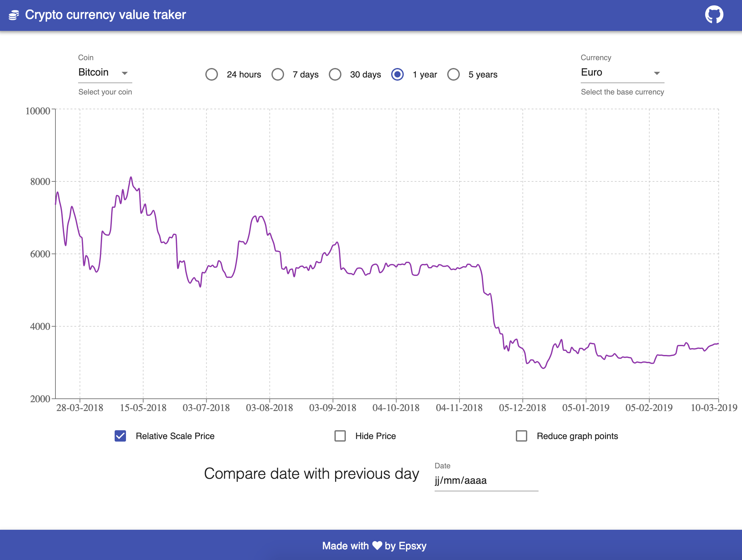This screenshot has width=742, height=560.
Task: Click the Currency dropdown arrow
Action: (657, 73)
